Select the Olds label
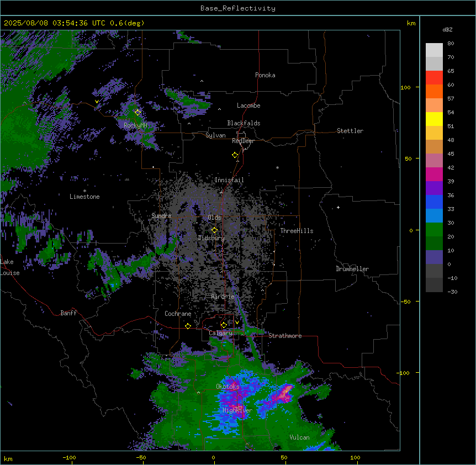Image resolution: width=476 pixels, height=465 pixels. point(214,218)
